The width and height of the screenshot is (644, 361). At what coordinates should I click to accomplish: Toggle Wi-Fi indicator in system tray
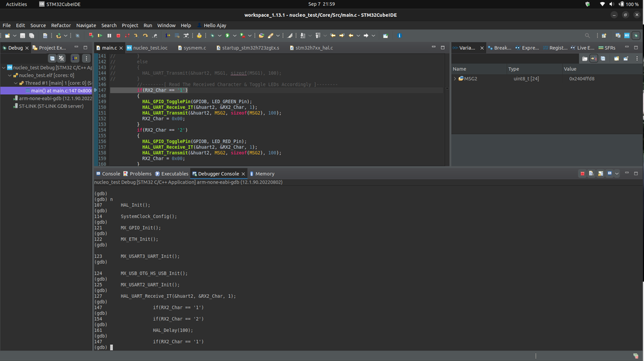tap(602, 4)
